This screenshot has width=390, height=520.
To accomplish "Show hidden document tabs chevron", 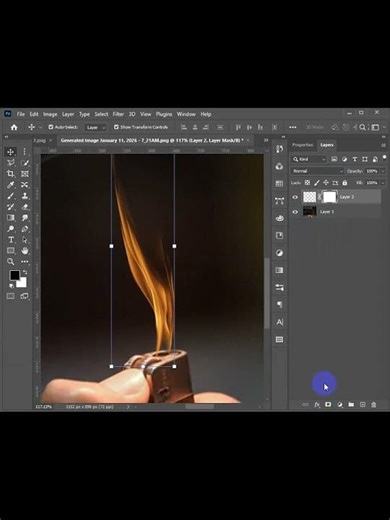I will tap(266, 140).
